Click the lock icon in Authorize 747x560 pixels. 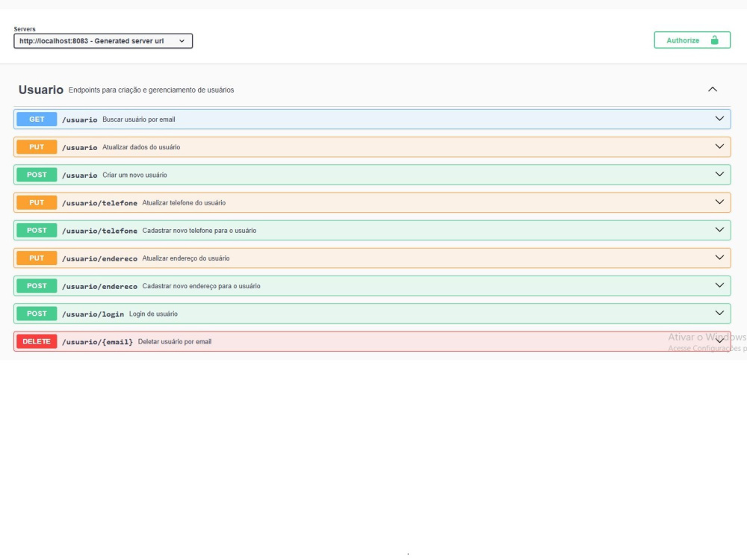coord(714,40)
